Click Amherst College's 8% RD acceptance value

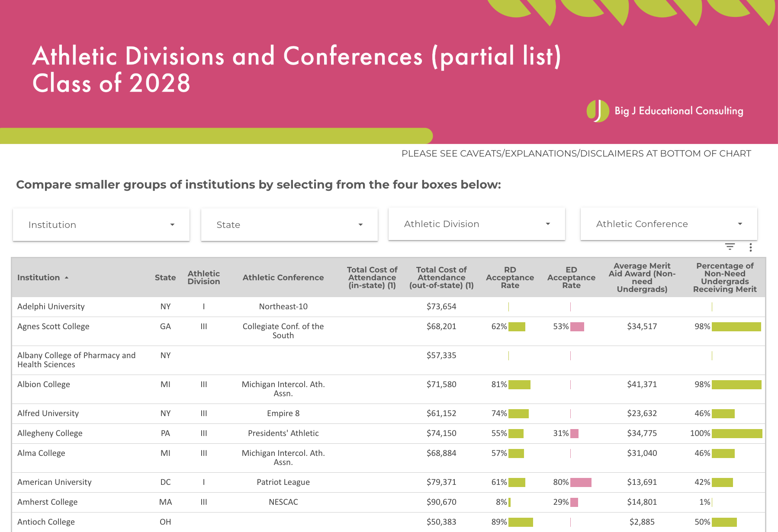pyautogui.click(x=501, y=502)
